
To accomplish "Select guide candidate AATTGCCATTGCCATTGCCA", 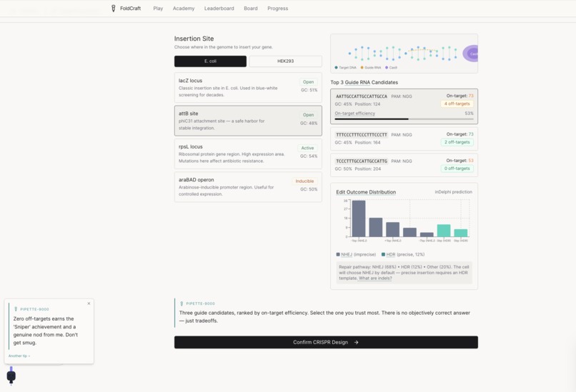I will click(x=404, y=106).
